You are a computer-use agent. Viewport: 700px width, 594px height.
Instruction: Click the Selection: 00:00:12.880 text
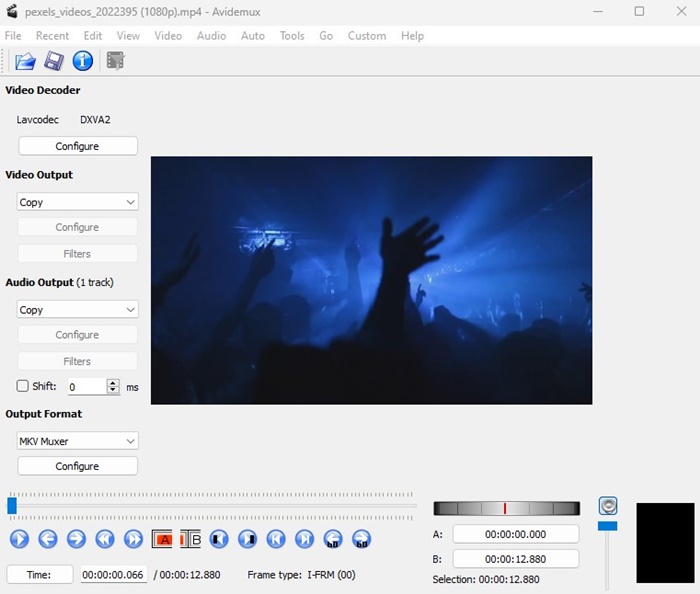[x=486, y=579]
